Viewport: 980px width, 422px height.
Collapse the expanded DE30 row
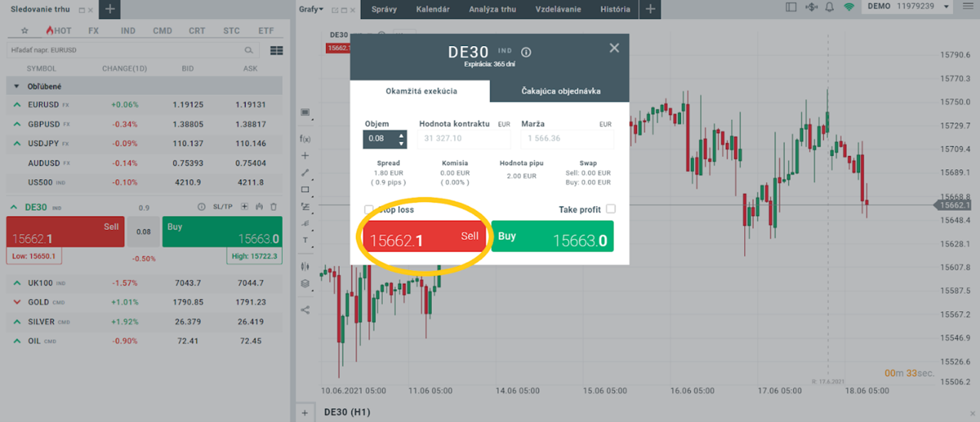click(15, 207)
